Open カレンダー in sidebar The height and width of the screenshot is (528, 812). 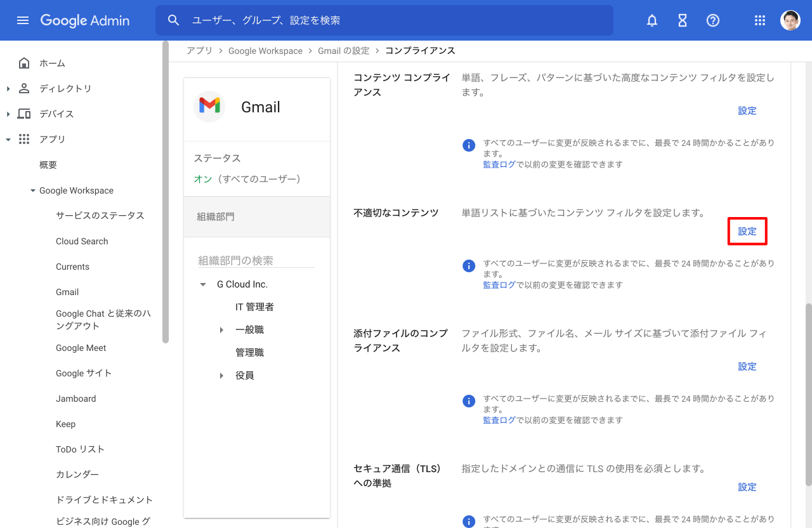coord(77,474)
